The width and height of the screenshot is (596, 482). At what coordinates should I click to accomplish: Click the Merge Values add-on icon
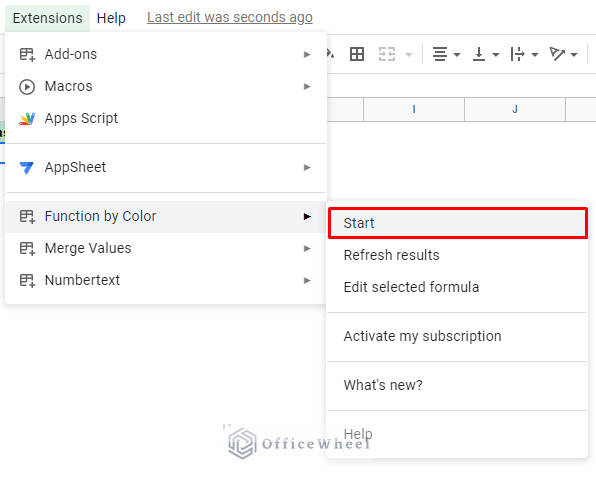[27, 249]
